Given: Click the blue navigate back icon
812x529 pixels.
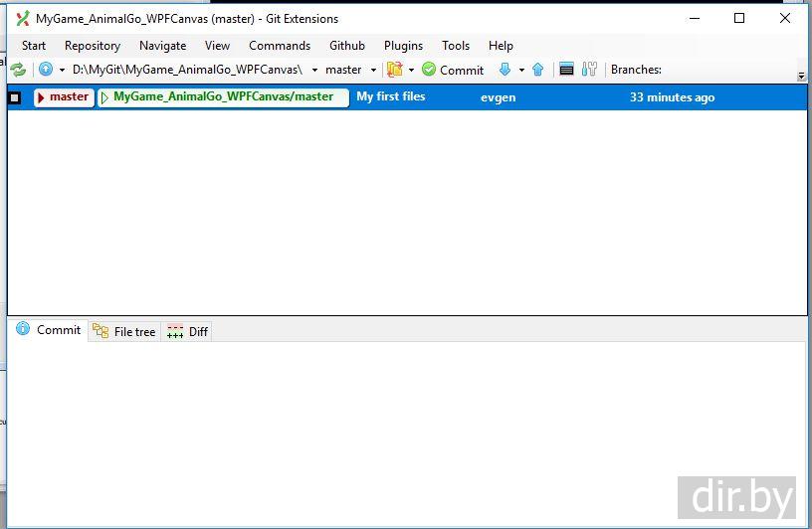Looking at the screenshot, I should (46, 70).
